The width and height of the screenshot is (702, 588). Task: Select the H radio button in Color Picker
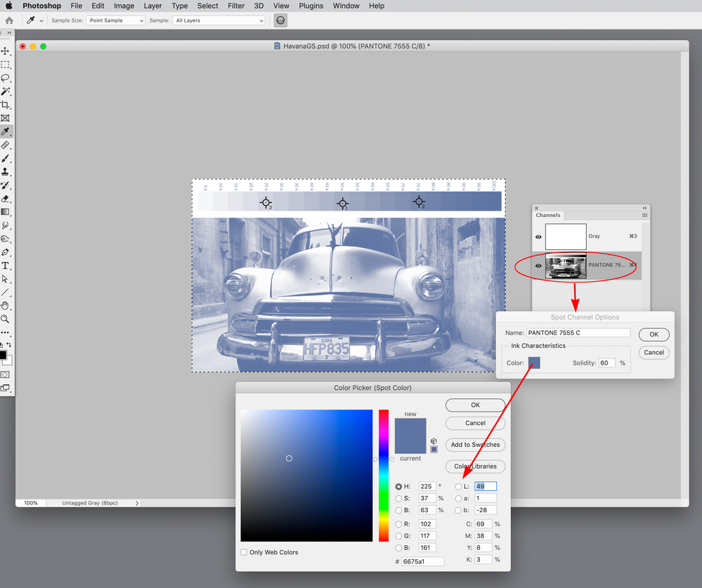[398, 486]
